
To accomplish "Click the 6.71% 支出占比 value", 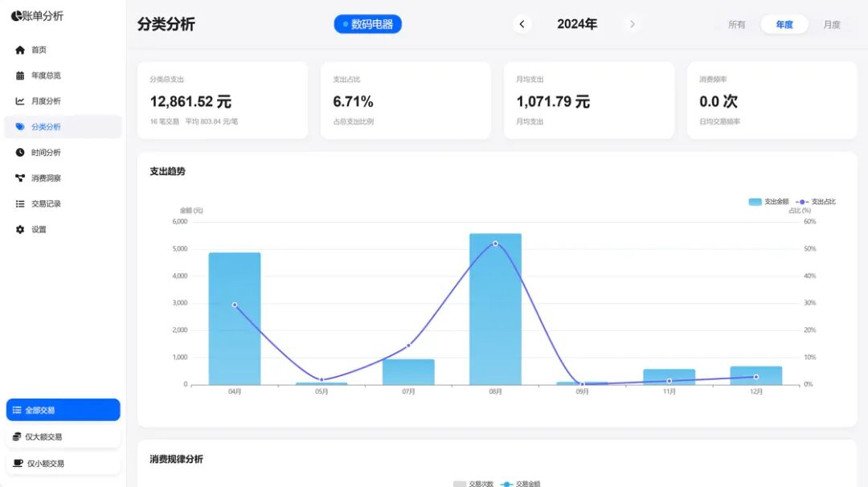I will coord(353,102).
